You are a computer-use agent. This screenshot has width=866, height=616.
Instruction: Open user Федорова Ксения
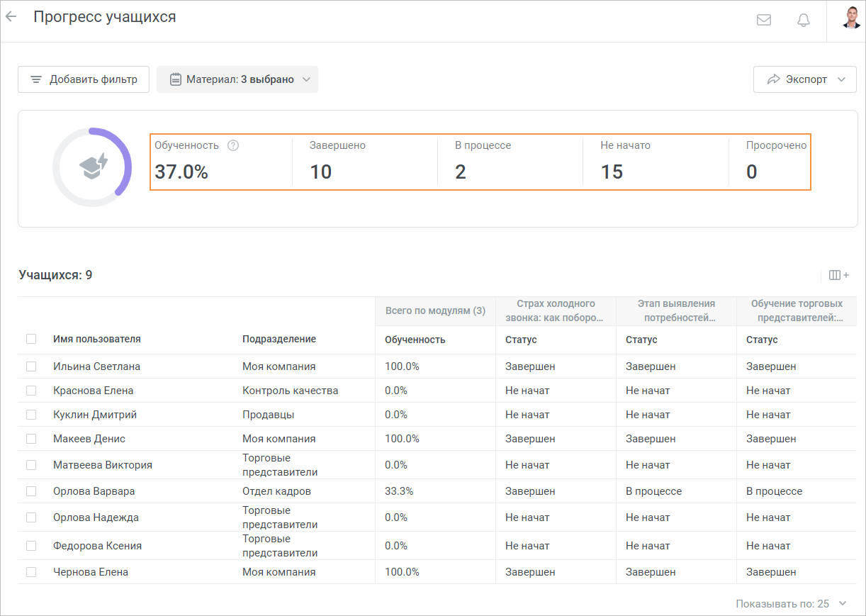pyautogui.click(x=97, y=546)
